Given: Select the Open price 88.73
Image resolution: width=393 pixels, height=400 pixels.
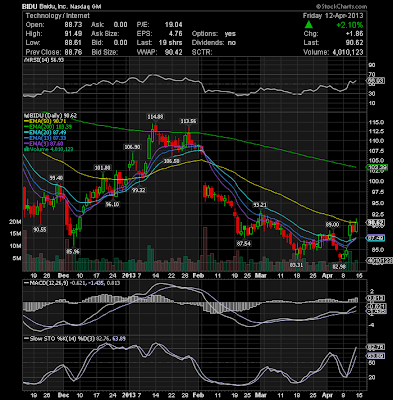Looking at the screenshot, I should click(x=73, y=25).
